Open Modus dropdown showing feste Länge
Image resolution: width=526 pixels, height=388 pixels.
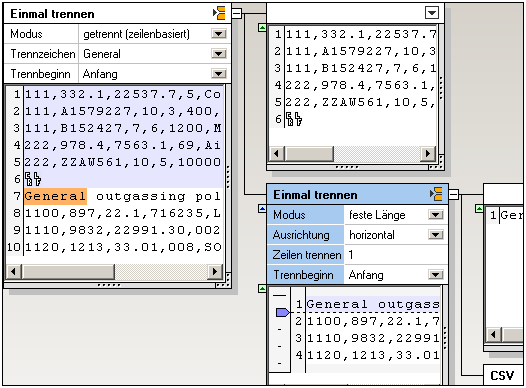click(436, 215)
